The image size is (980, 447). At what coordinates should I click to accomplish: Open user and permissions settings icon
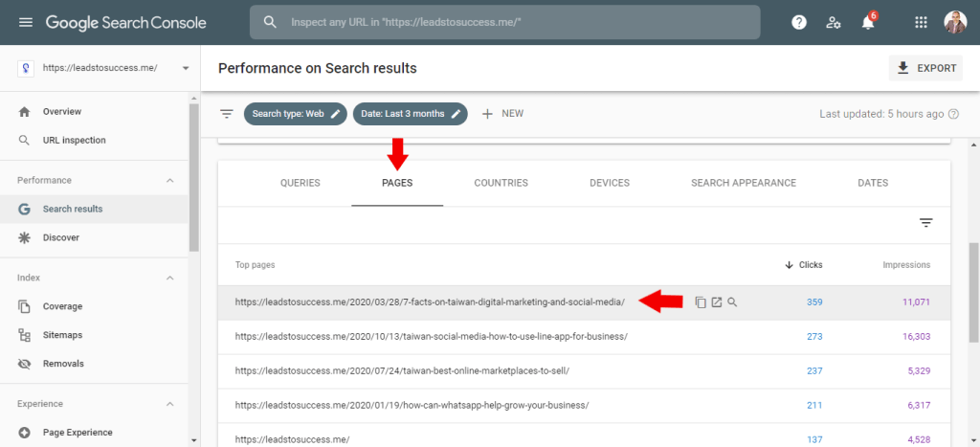(834, 23)
